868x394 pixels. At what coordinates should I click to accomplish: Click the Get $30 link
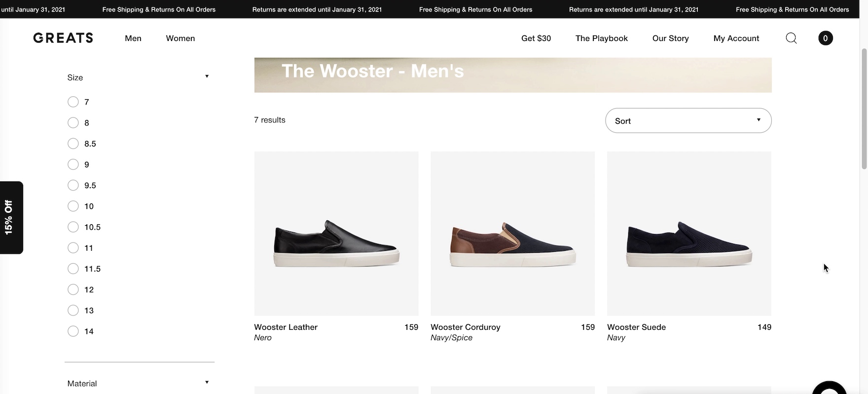click(x=536, y=38)
